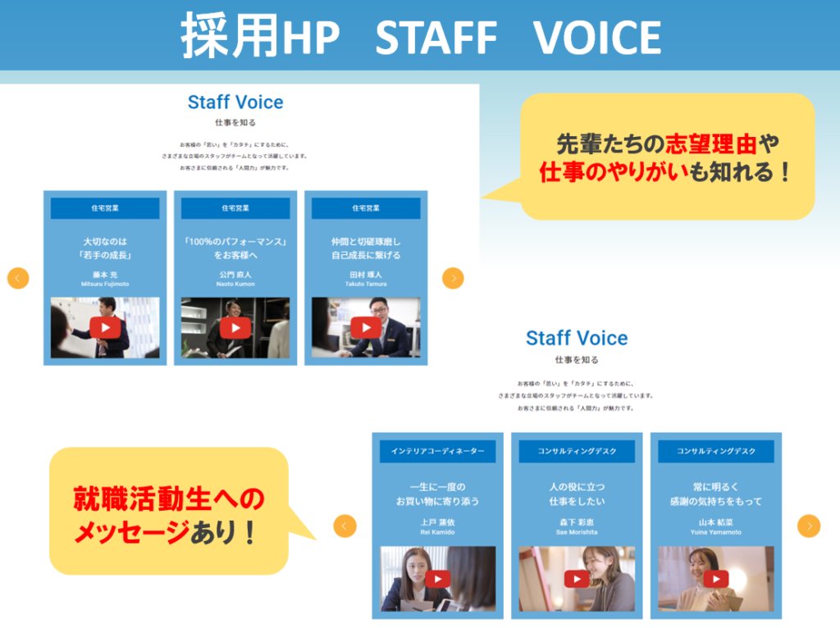Play Naoto Kumon's interview video
This screenshot has height=628, width=840.
[235, 328]
